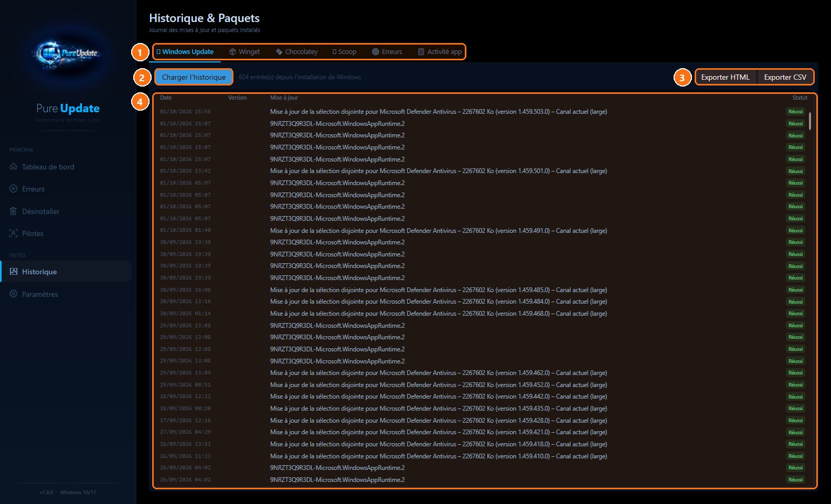Screen dimensions: 831x504
Task: Select the Chocolatey tab label
Action: click(302, 52)
